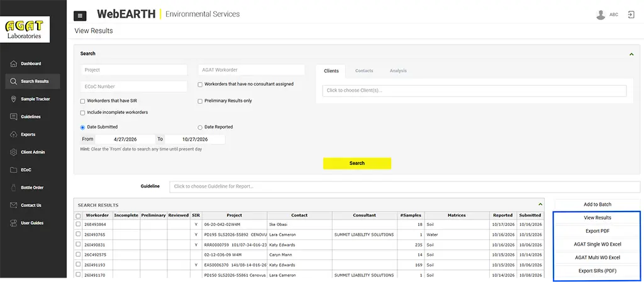
Task: Sort by the Reported column header
Action: [x=503, y=215]
